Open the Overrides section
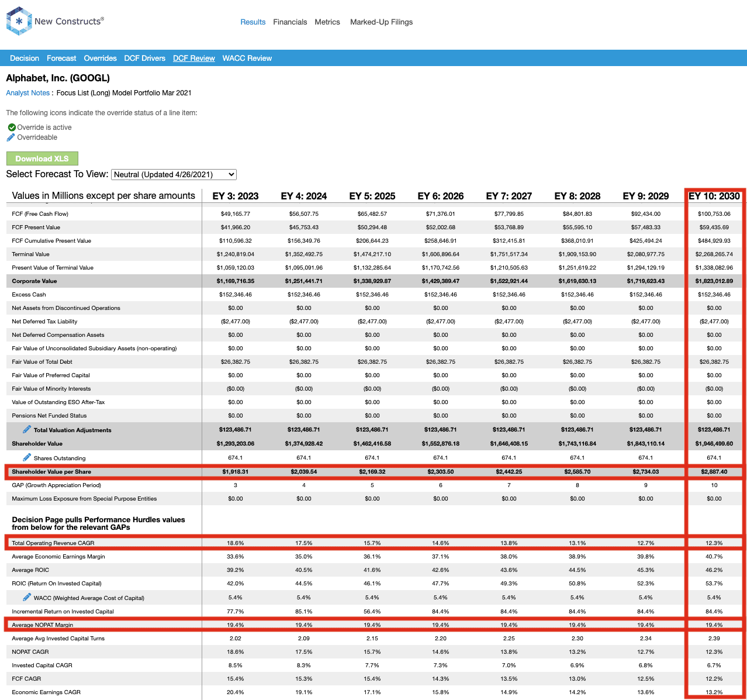The height and width of the screenshot is (700, 747). coord(100,58)
